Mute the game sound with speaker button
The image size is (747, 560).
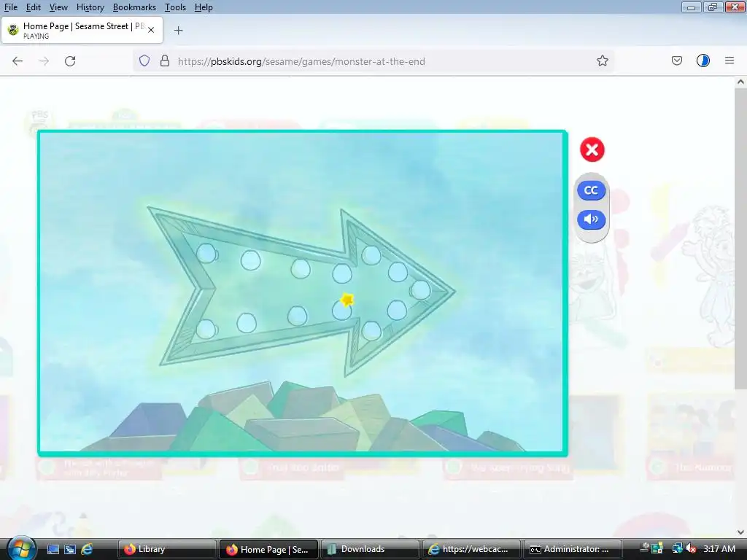(591, 219)
